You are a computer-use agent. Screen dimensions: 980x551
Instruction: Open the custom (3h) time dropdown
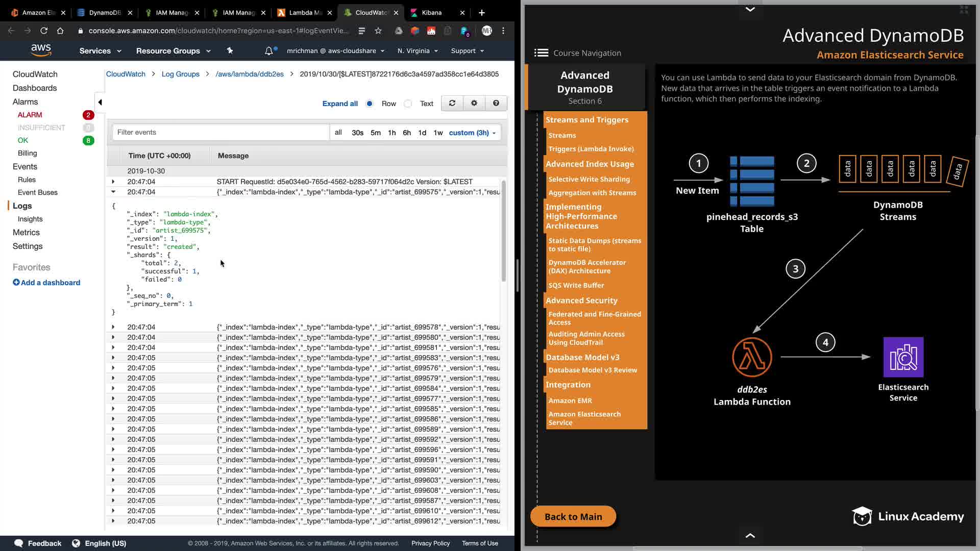[x=472, y=133]
